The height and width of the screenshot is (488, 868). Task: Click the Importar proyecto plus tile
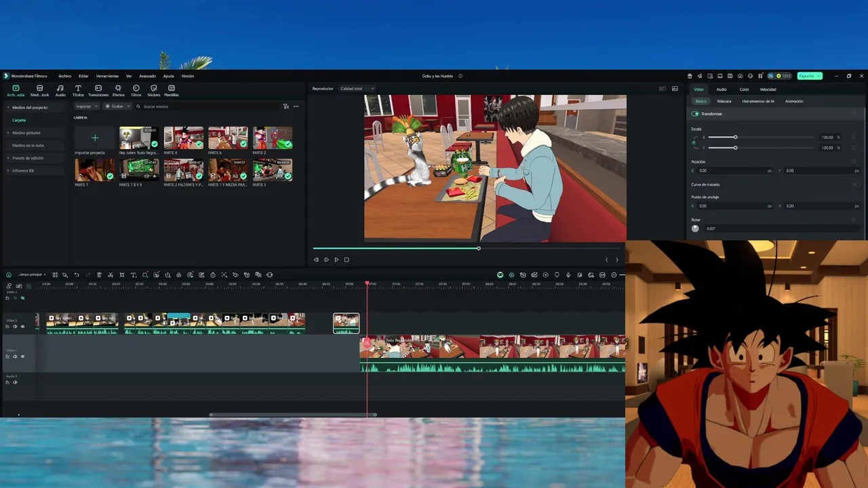[95, 138]
